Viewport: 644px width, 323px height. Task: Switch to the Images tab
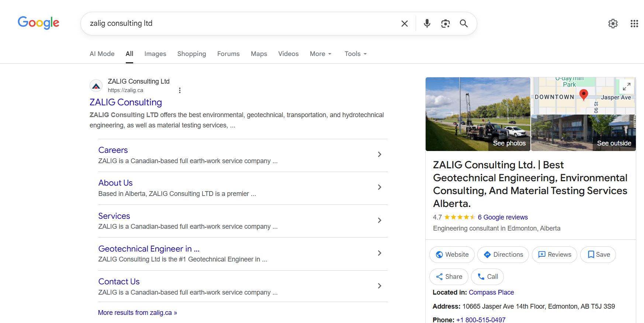(x=155, y=54)
